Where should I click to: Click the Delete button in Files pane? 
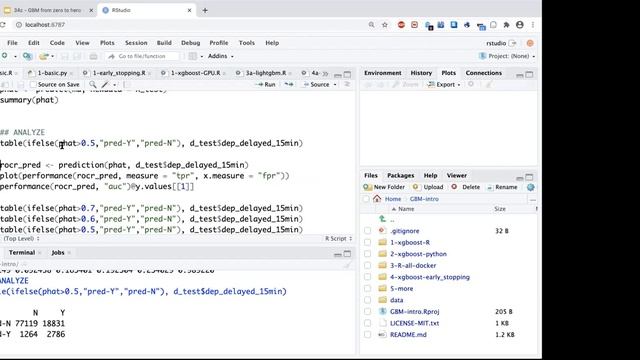point(466,187)
